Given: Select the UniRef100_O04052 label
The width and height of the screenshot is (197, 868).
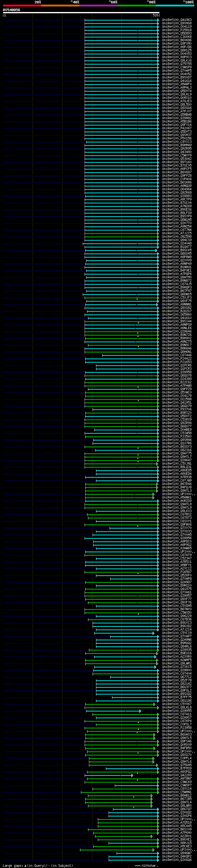Looking at the screenshot, I should (x=177, y=74).
